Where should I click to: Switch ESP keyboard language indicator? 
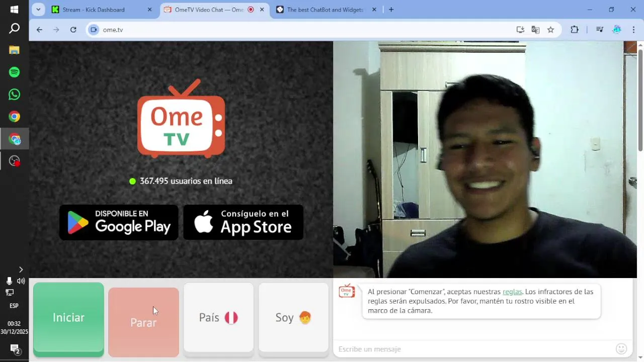pos(14,306)
